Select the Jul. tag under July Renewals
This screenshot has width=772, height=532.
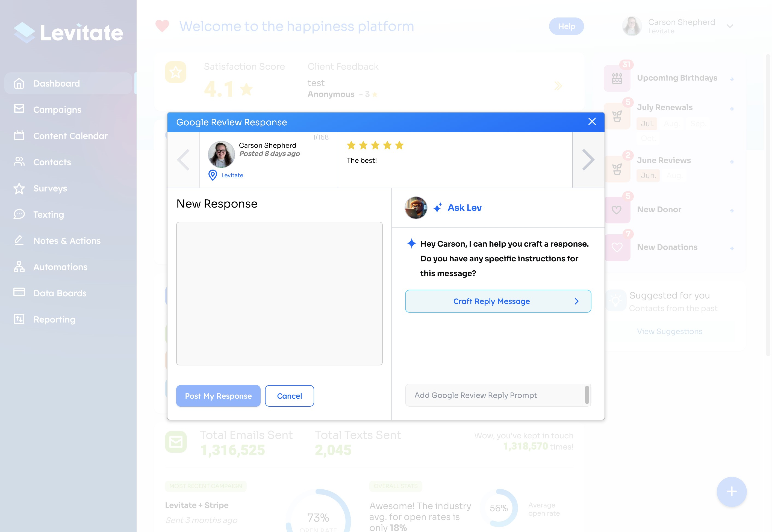pos(647,124)
